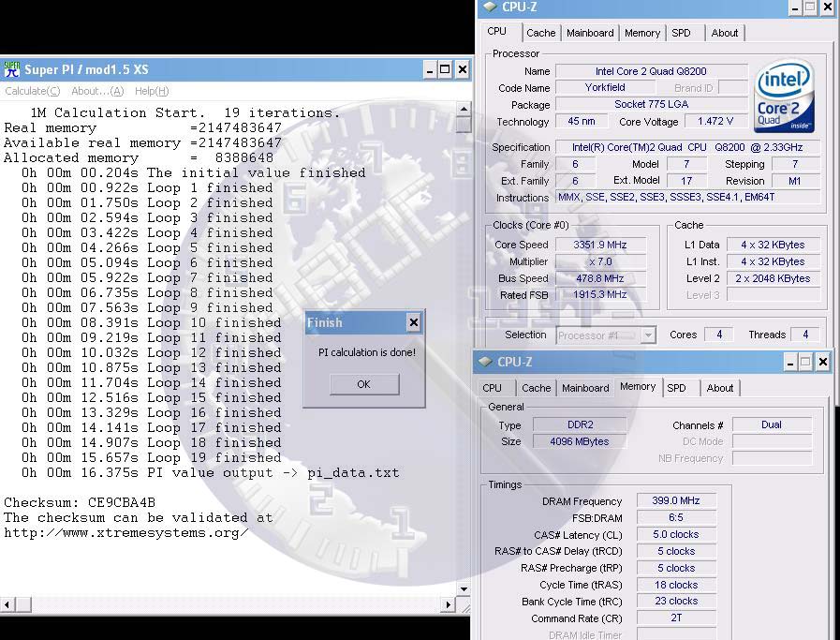
Task: Click the Technology value 45 nm
Action: tap(582, 121)
